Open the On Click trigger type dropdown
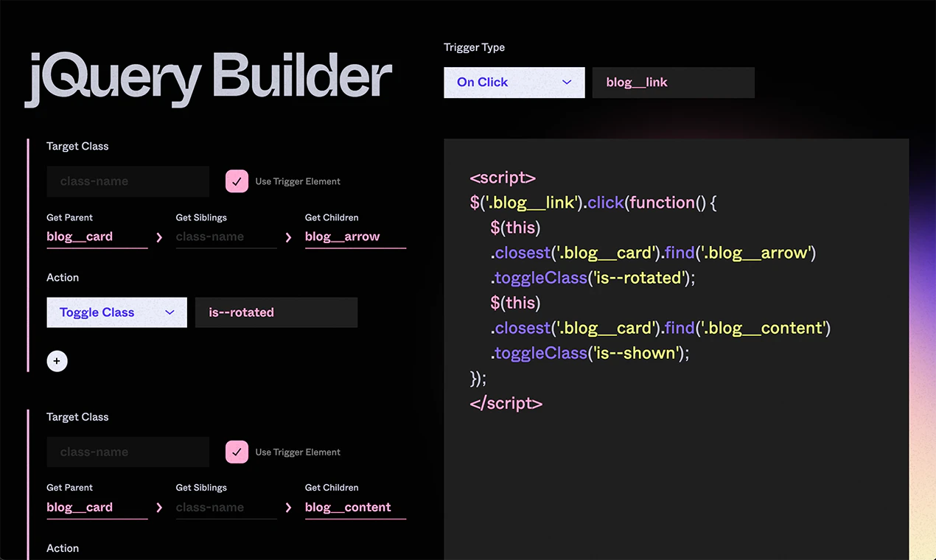Viewport: 936px width, 560px height. point(514,83)
